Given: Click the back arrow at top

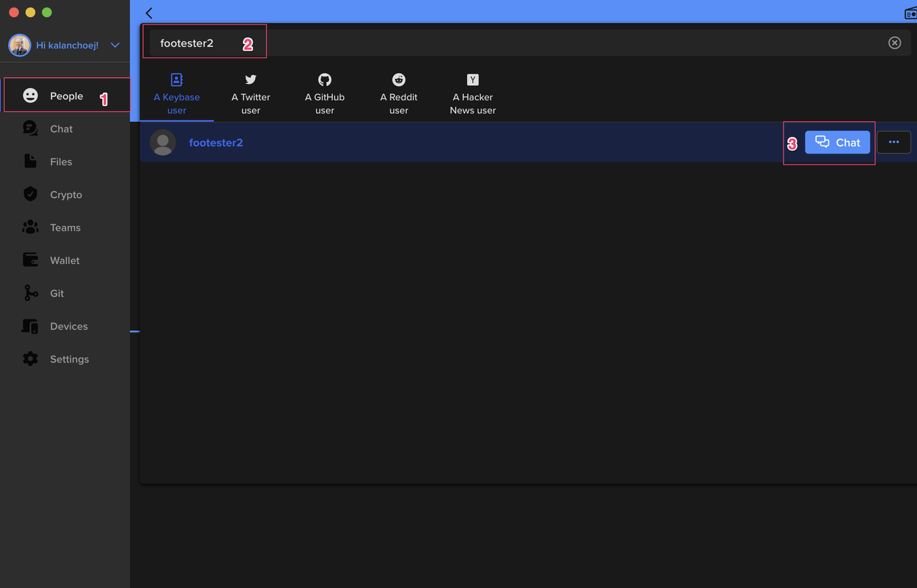Looking at the screenshot, I should [149, 13].
